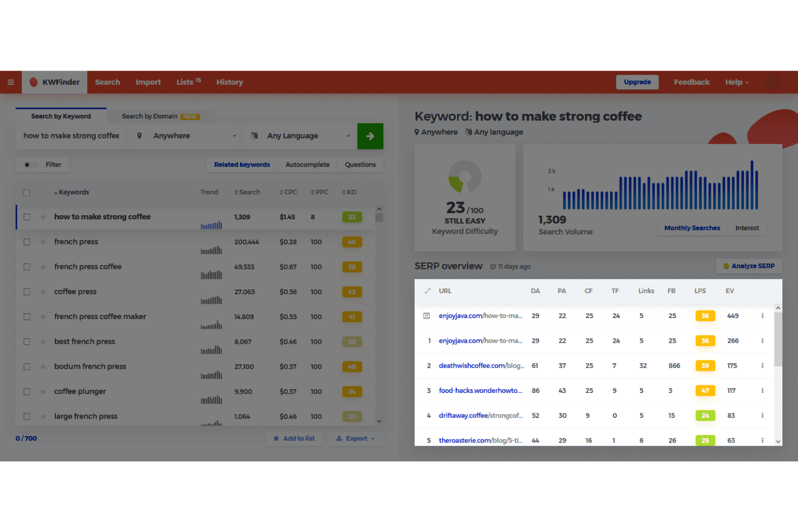This screenshot has height=532, width=798.
Task: Click the keyword search input field
Action: click(x=72, y=136)
